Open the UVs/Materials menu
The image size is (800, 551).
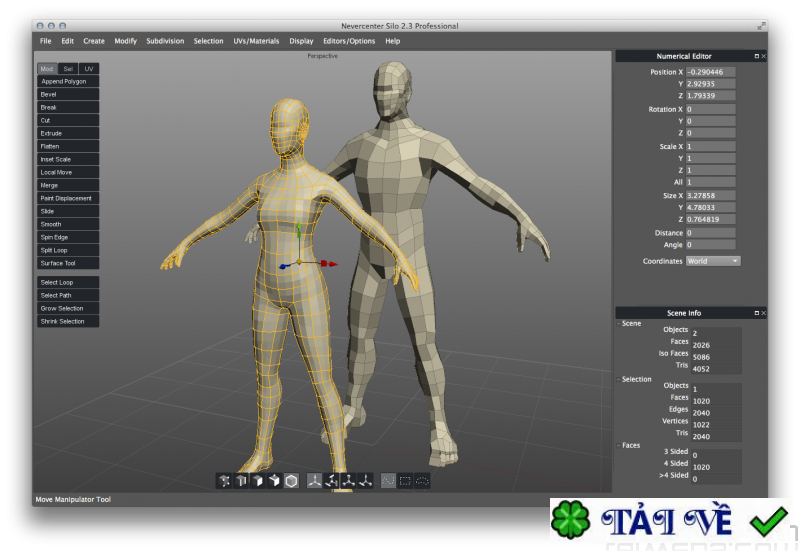pyautogui.click(x=256, y=41)
